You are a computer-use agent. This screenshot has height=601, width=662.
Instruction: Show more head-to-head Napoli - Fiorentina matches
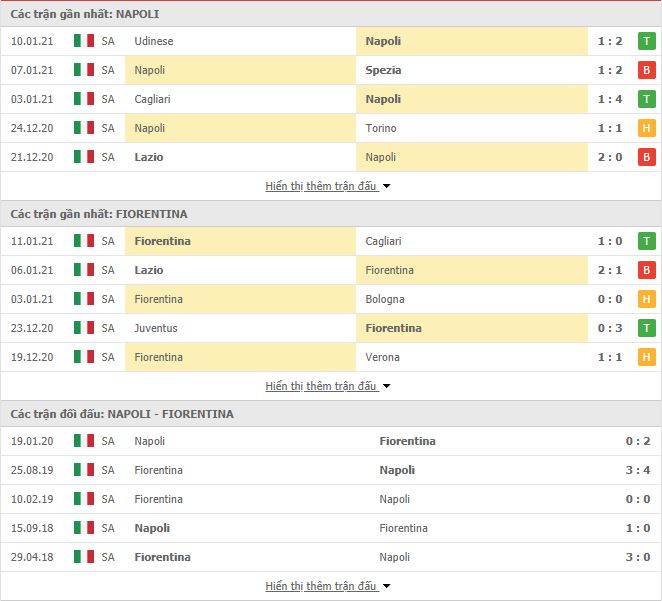pyautogui.click(x=328, y=586)
